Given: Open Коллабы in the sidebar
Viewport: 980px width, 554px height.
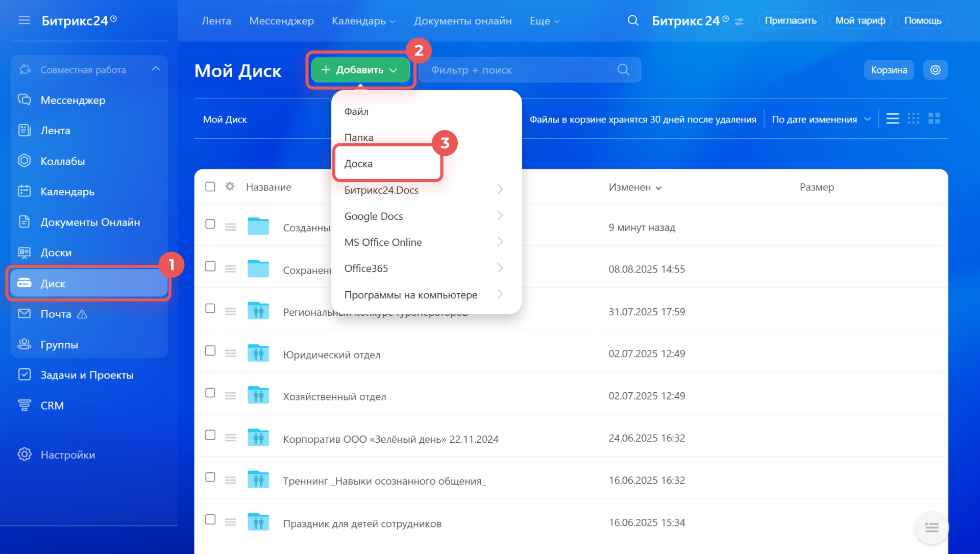Looking at the screenshot, I should point(62,161).
